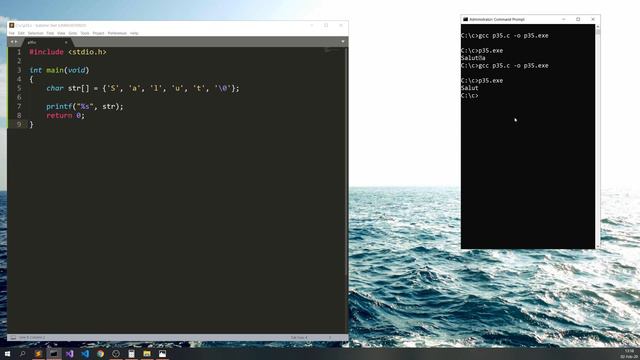Go to previous tab with left arrow

click(x=12, y=42)
